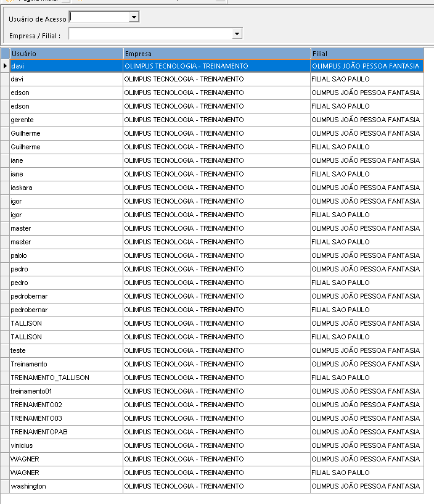Focus the Usuário de Acesso text field
The width and height of the screenshot is (434, 504).
coord(99,17)
